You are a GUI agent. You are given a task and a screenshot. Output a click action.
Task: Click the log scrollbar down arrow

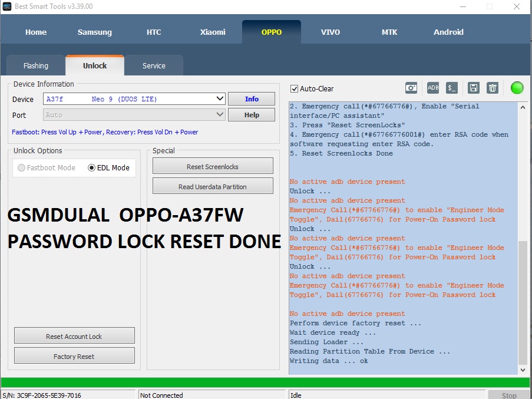coord(523,370)
